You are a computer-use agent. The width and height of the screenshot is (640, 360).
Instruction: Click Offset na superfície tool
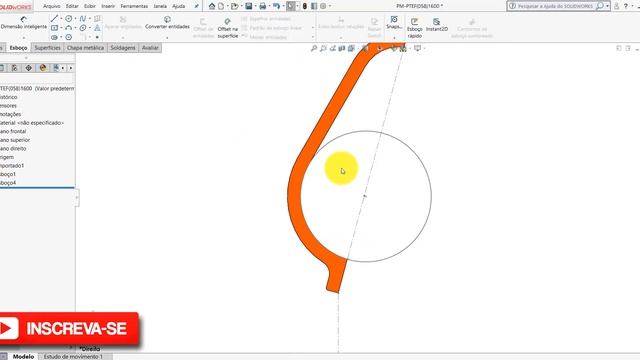point(227,27)
